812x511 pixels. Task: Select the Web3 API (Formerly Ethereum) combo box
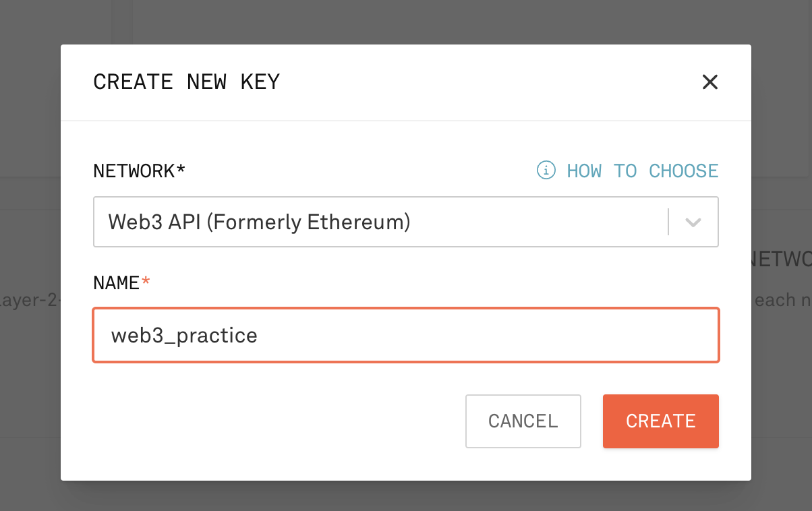click(x=406, y=222)
